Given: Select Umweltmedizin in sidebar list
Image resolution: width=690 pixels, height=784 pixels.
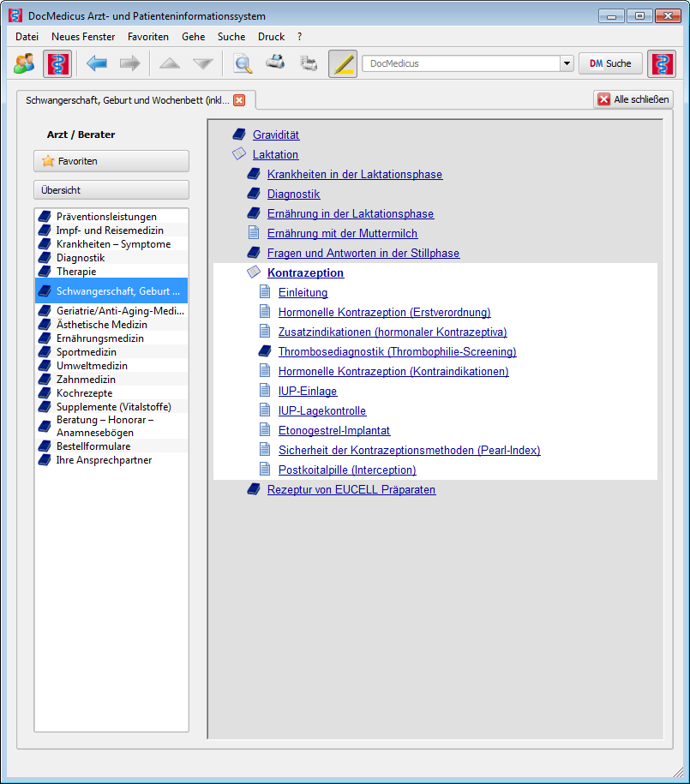Looking at the screenshot, I should point(111,366).
